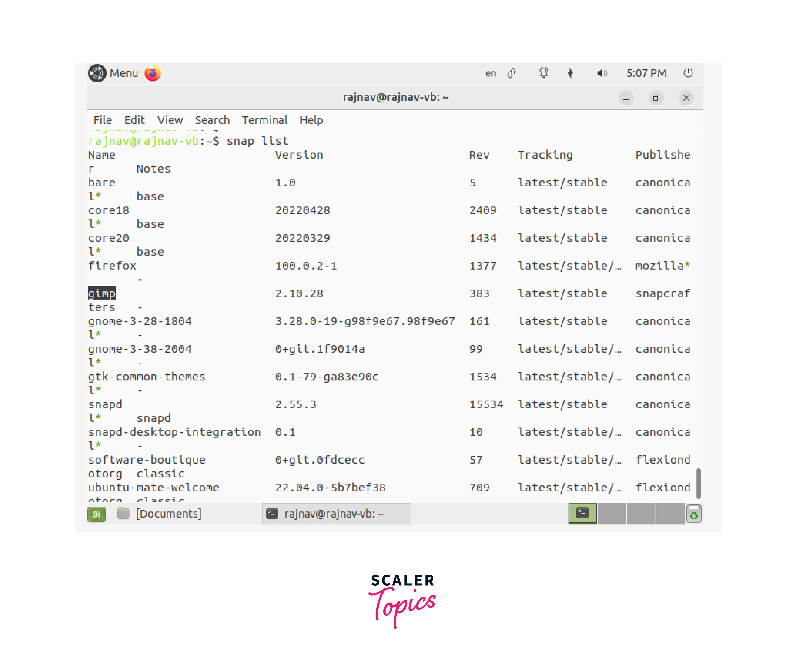Switch to the second workspace
804x672 pixels.
tap(612, 514)
